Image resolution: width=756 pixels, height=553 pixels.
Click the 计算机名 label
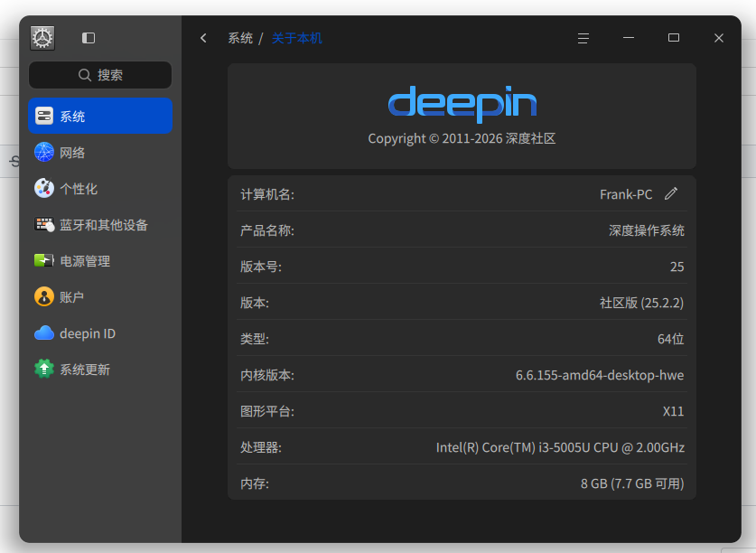tap(267, 194)
